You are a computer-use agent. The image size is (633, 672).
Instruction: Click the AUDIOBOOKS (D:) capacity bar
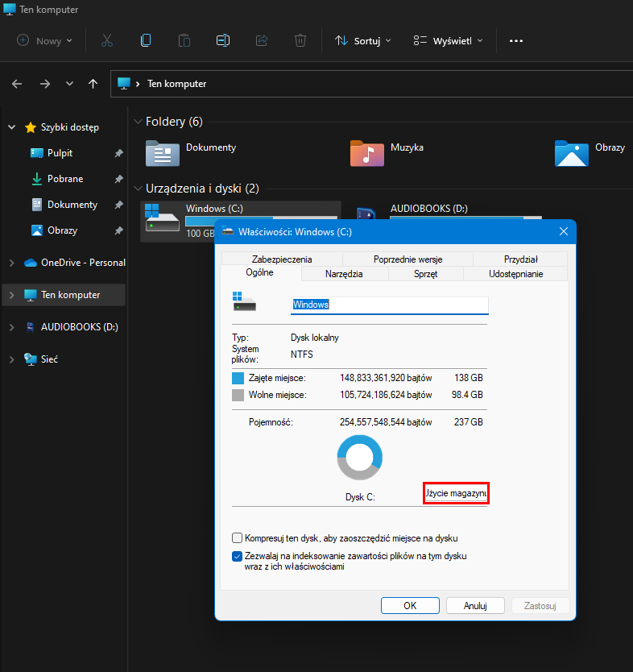tap(465, 218)
